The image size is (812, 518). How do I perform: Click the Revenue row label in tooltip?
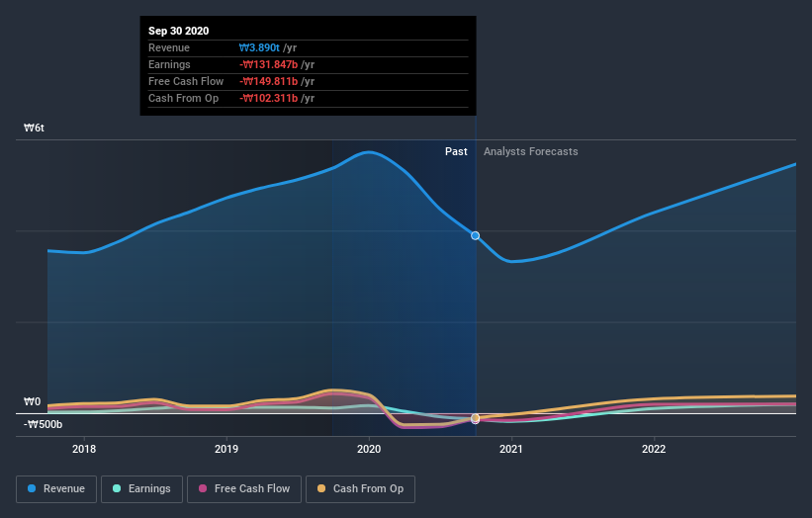coord(169,47)
